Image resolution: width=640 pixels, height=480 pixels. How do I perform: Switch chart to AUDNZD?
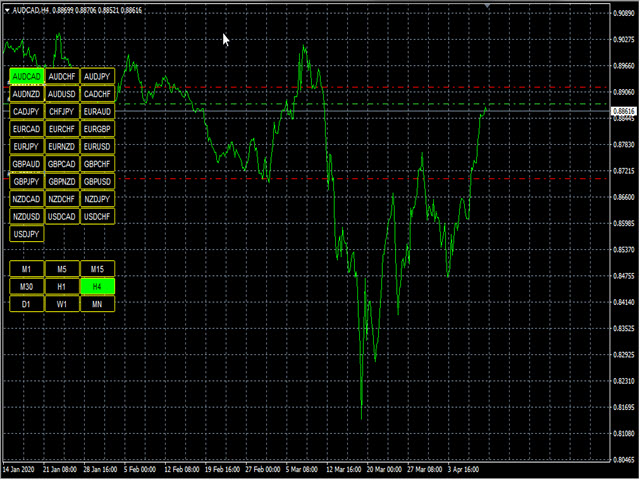(x=27, y=94)
